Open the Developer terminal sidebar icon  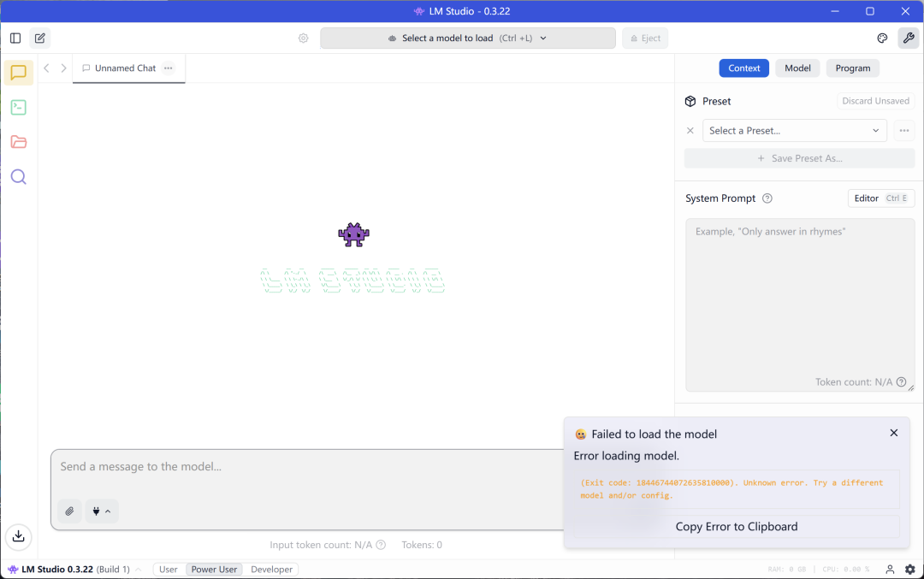[18, 107]
